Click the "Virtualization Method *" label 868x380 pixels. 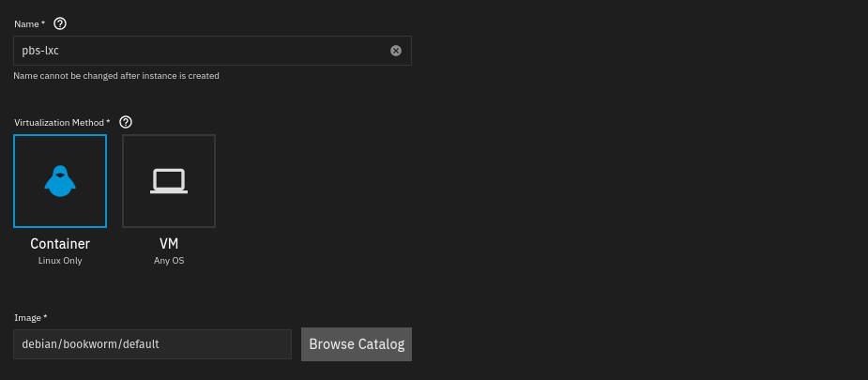pyautogui.click(x=62, y=122)
